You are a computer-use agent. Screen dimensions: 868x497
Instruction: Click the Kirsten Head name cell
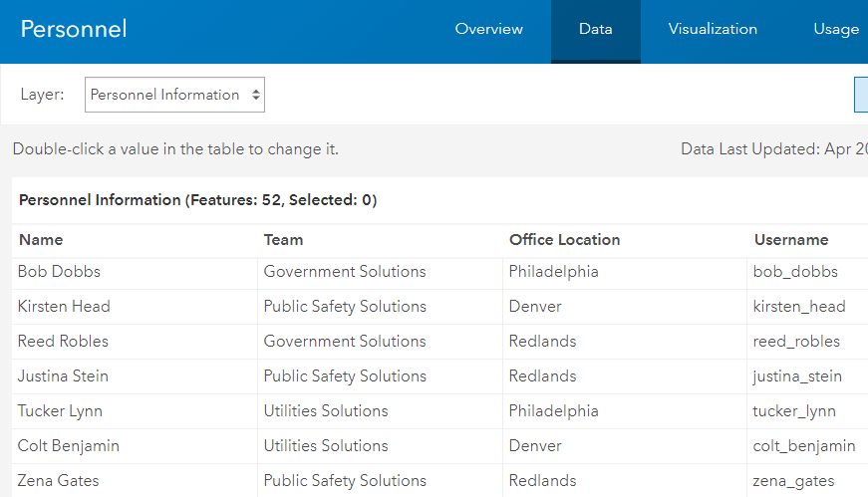coord(64,307)
